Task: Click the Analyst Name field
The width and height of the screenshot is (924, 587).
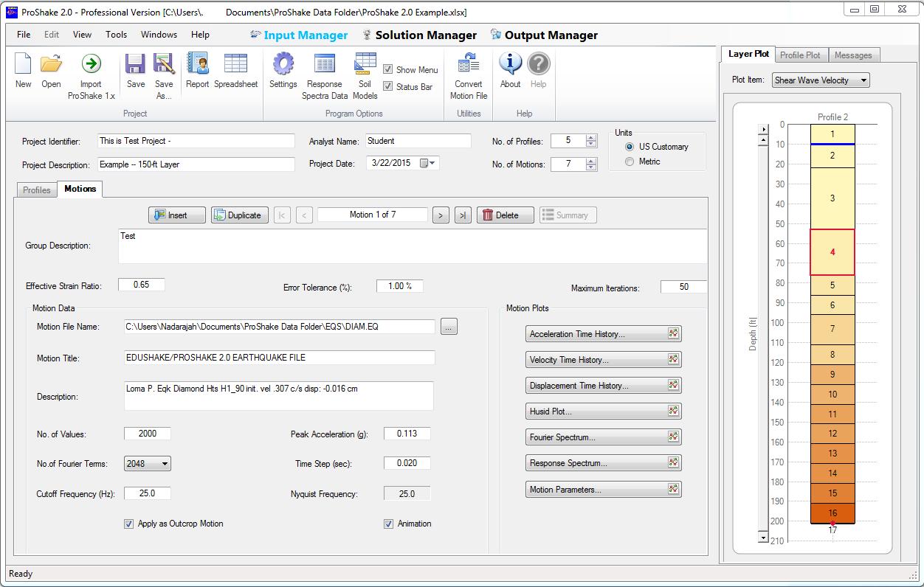Action: click(418, 141)
